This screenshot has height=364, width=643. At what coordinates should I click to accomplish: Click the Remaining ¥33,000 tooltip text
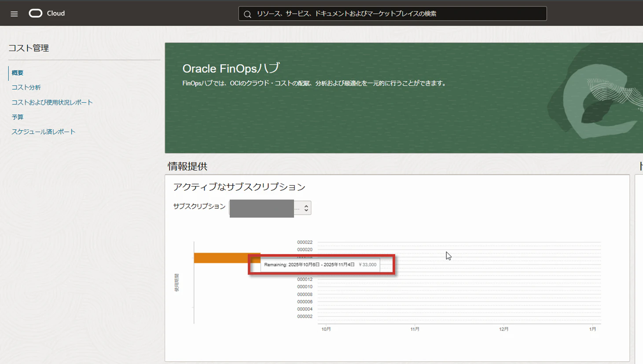click(x=320, y=265)
